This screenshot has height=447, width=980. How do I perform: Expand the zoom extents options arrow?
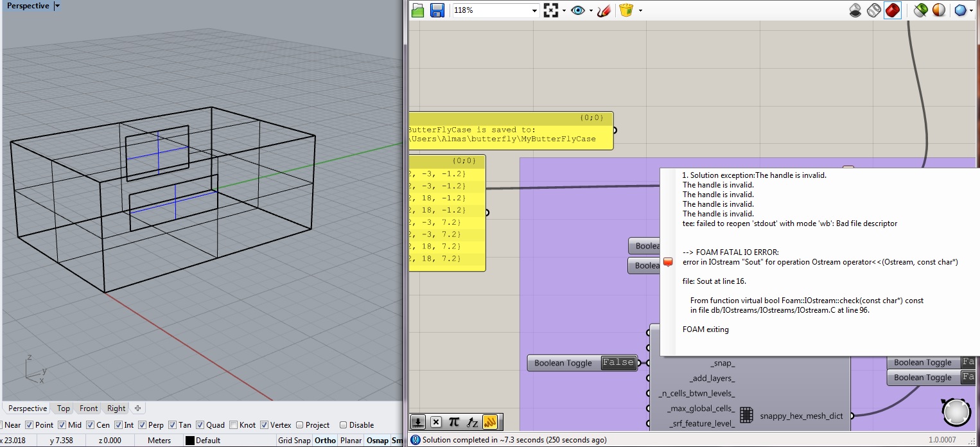click(563, 10)
